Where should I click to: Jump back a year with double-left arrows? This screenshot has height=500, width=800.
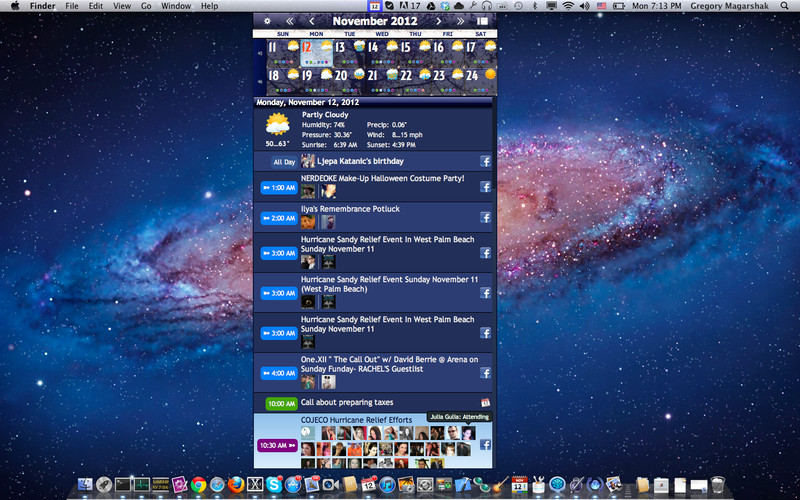pos(289,21)
